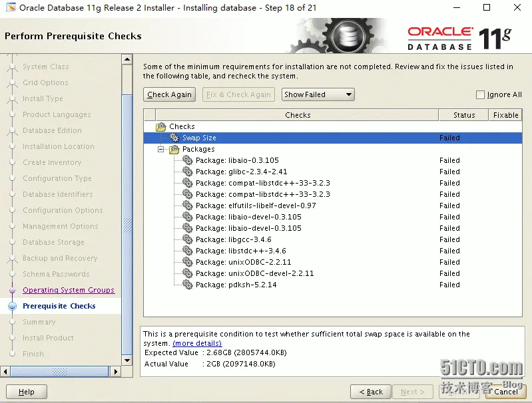Open the more details link
This screenshot has width=532, height=403.
[197, 343]
